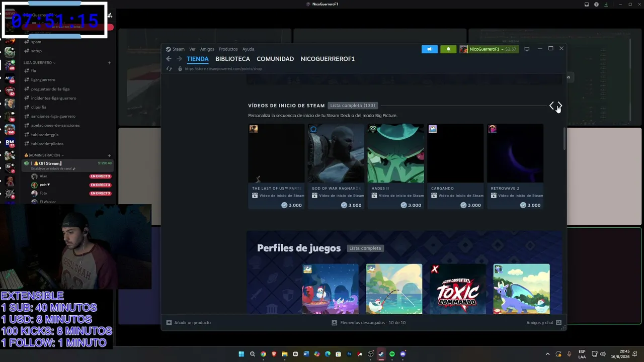The height and width of the screenshot is (362, 644).
Task: Open Microsoft Word from the taskbar
Action: 306,354
